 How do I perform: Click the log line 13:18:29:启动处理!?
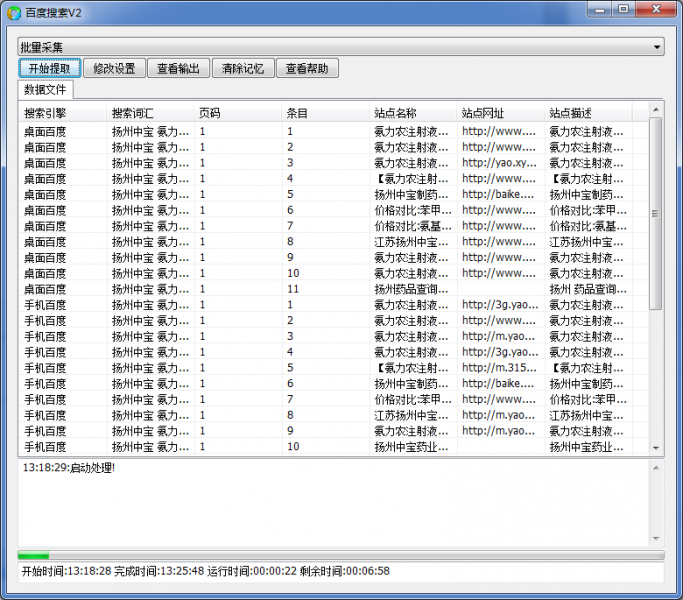pyautogui.click(x=68, y=468)
